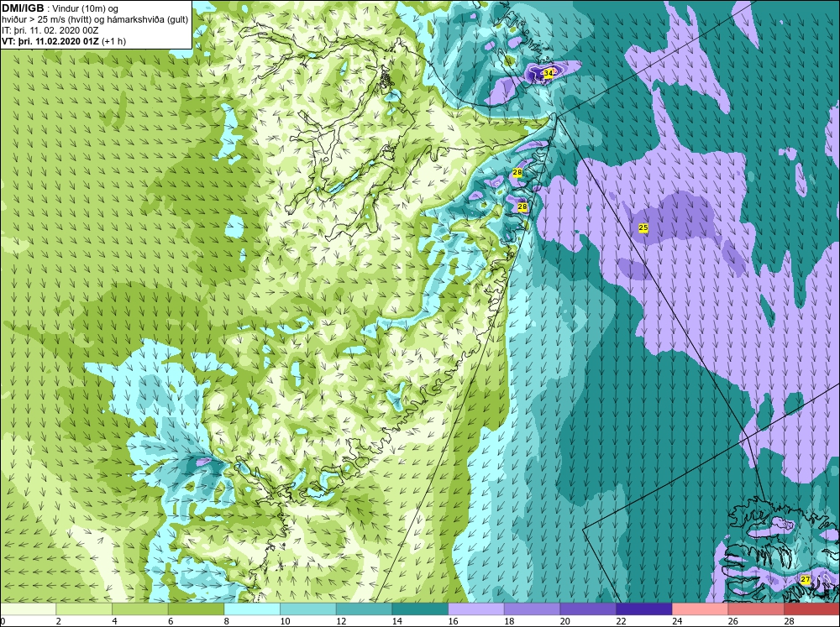Click the 0–2 m/s pale yellow legend swatch
The image size is (840, 627).
(x=28, y=609)
